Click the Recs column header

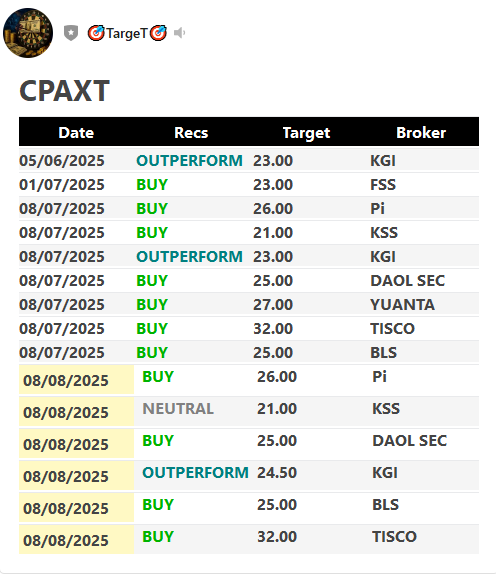(x=191, y=133)
